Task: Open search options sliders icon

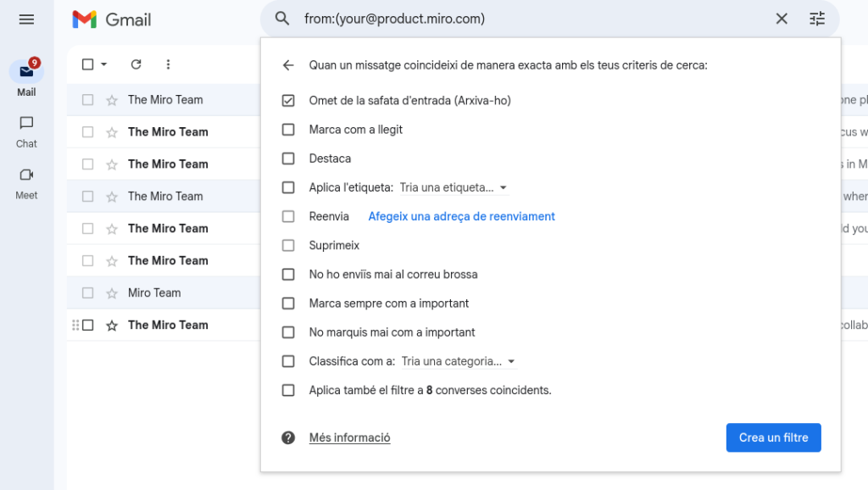Action: (817, 19)
